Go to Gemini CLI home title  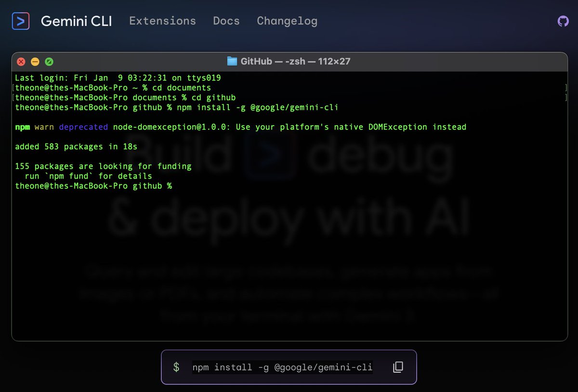pos(76,21)
